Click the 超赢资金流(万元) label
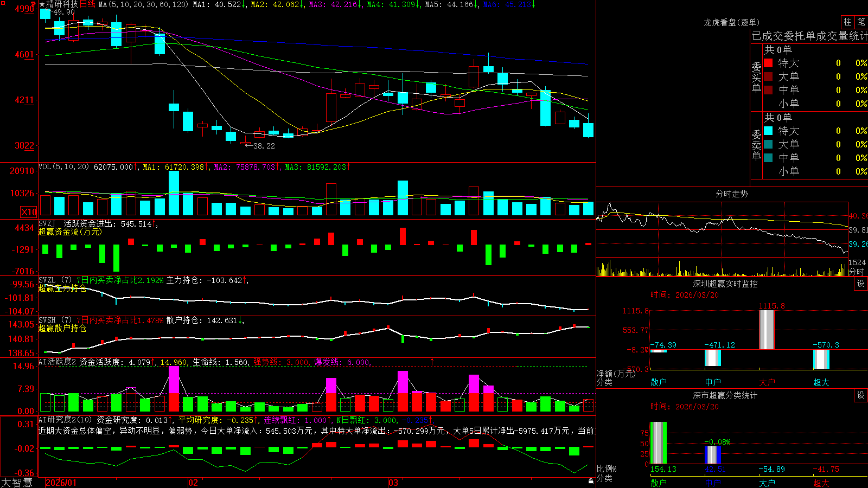Viewport: 868px width, 488px height. [x=70, y=232]
